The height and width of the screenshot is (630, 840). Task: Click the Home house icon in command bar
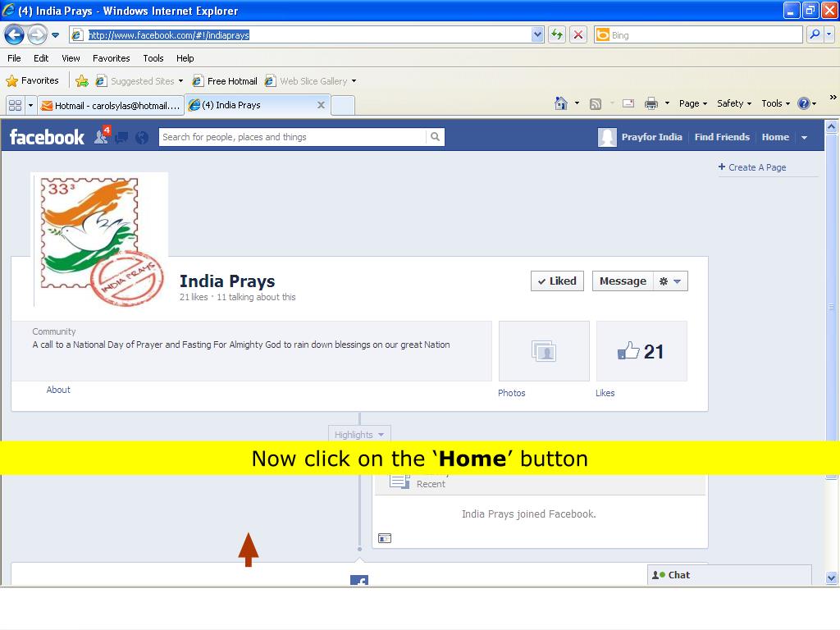click(561, 103)
